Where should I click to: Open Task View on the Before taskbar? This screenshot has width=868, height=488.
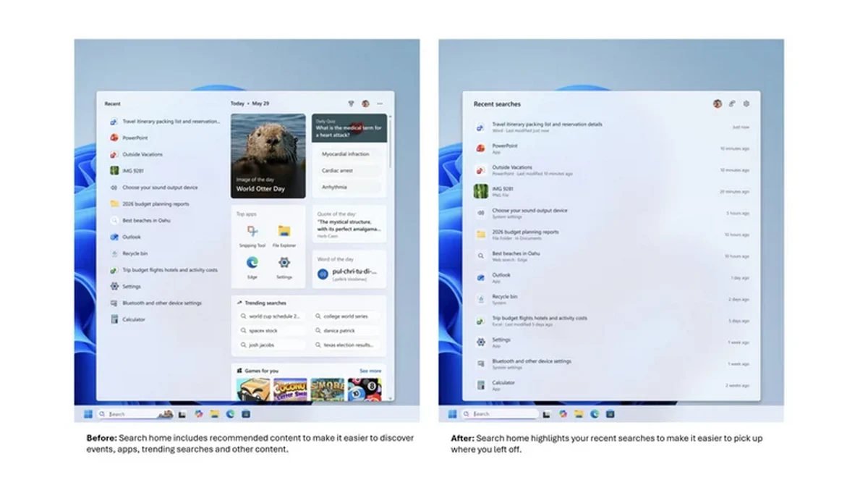[x=182, y=414]
